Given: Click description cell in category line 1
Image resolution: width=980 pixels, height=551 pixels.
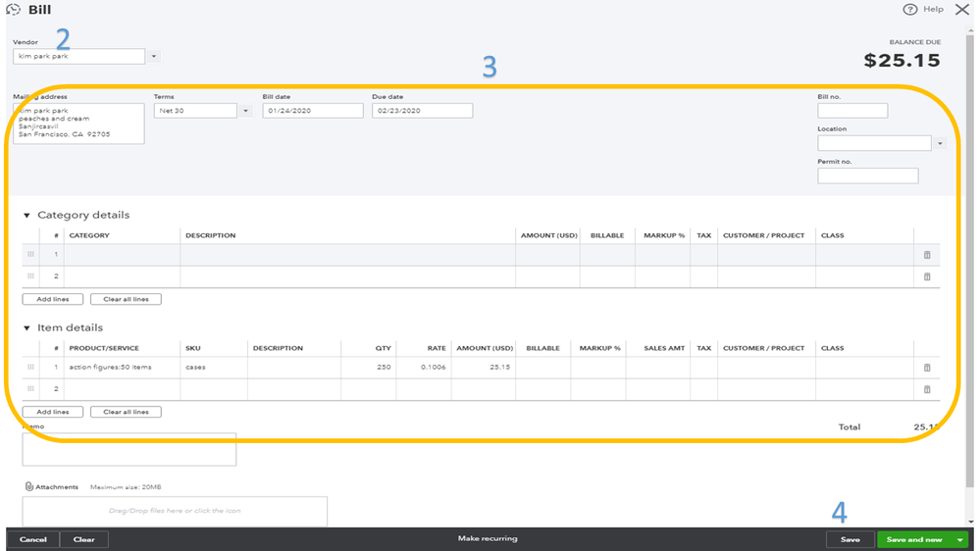Looking at the screenshot, I should coord(347,255).
